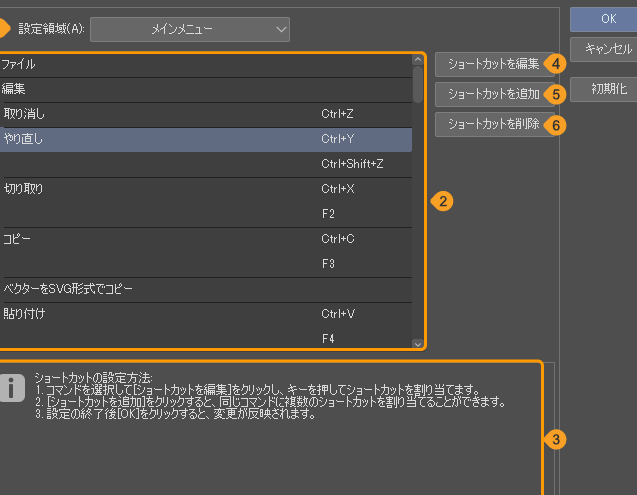637x495 pixels.
Task: Select the やり直し command row
Action: coord(206,139)
